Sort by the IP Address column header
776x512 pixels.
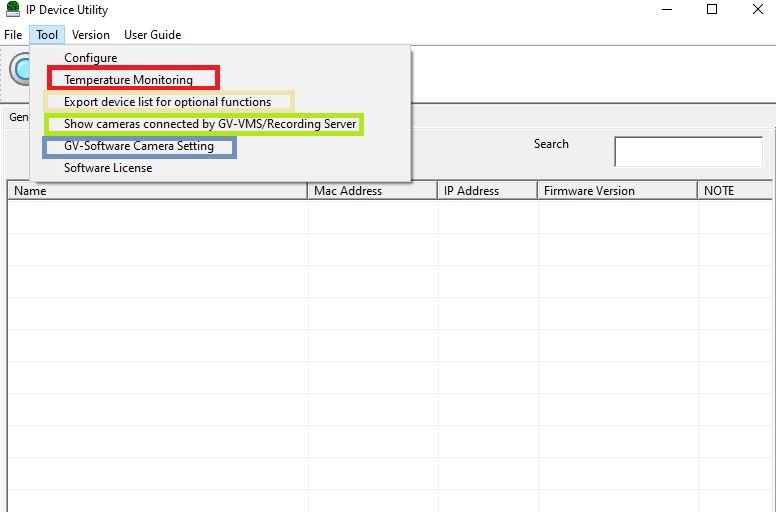487,191
